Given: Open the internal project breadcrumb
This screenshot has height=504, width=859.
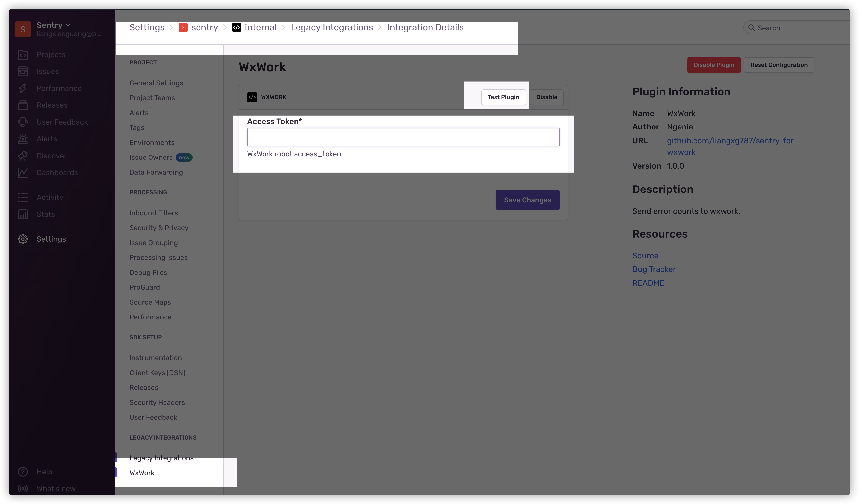Looking at the screenshot, I should pyautogui.click(x=261, y=27).
